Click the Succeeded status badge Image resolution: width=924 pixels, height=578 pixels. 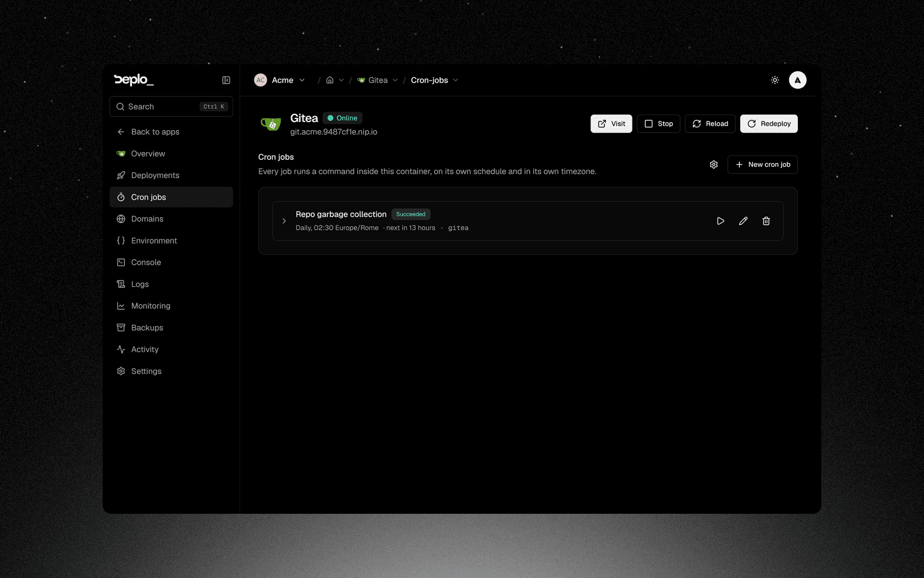pyautogui.click(x=411, y=214)
